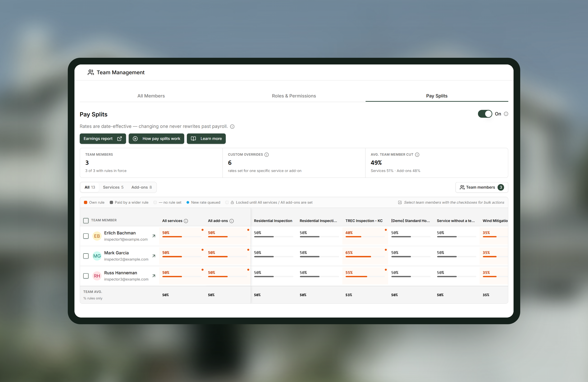Click the [Demo] Standard Ho... column header
The image size is (588, 382).
(x=410, y=221)
